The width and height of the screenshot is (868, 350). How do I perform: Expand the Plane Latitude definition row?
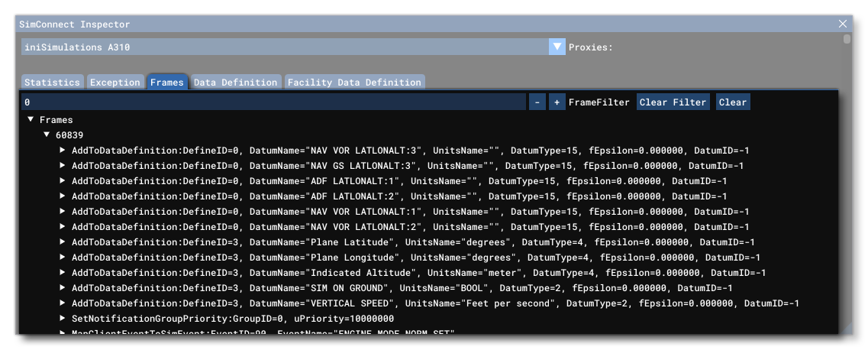[63, 242]
